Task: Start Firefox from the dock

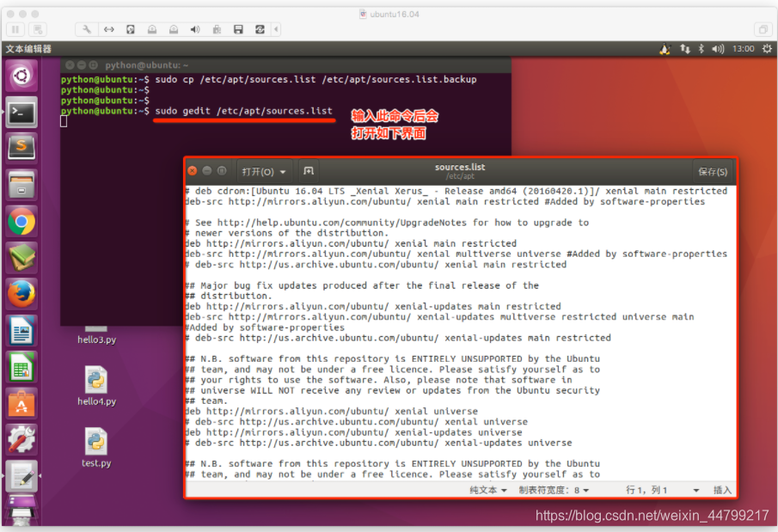Action: [21, 293]
